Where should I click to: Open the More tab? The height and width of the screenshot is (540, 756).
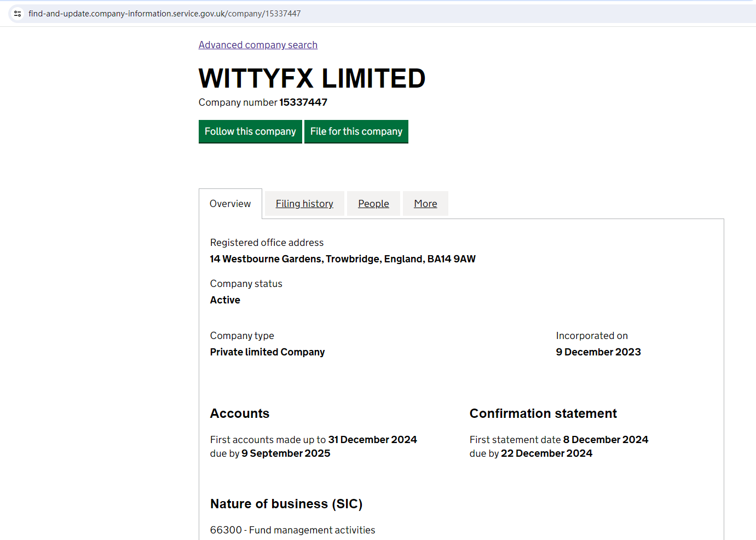(x=425, y=204)
